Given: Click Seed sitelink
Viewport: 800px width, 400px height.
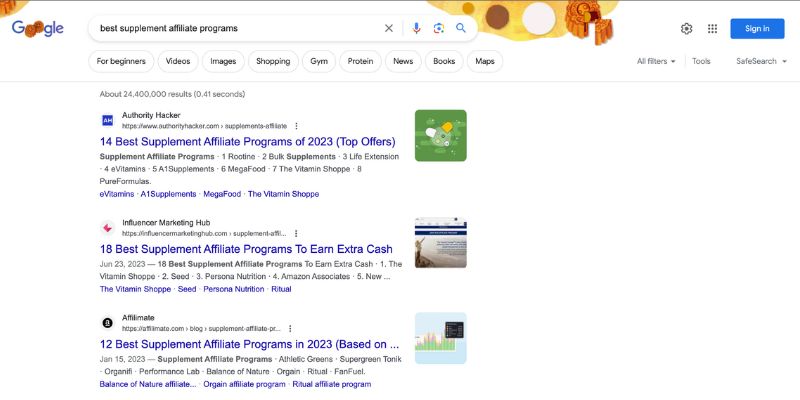Looking at the screenshot, I should 187,289.
